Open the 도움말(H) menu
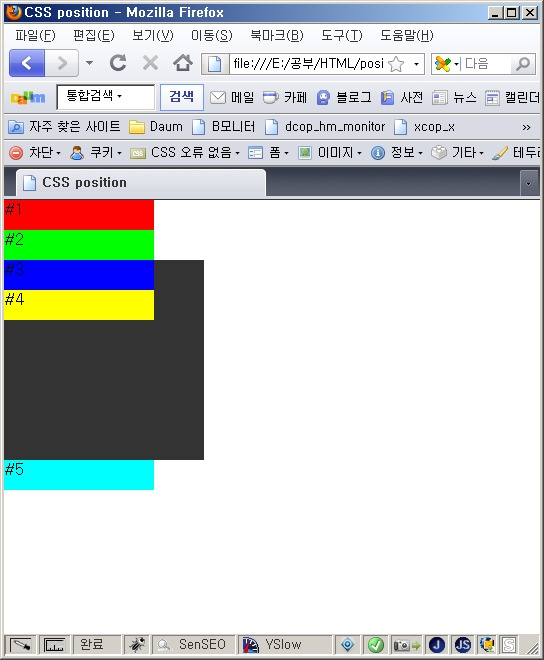Screen dimensions: 544x660 pos(407,35)
